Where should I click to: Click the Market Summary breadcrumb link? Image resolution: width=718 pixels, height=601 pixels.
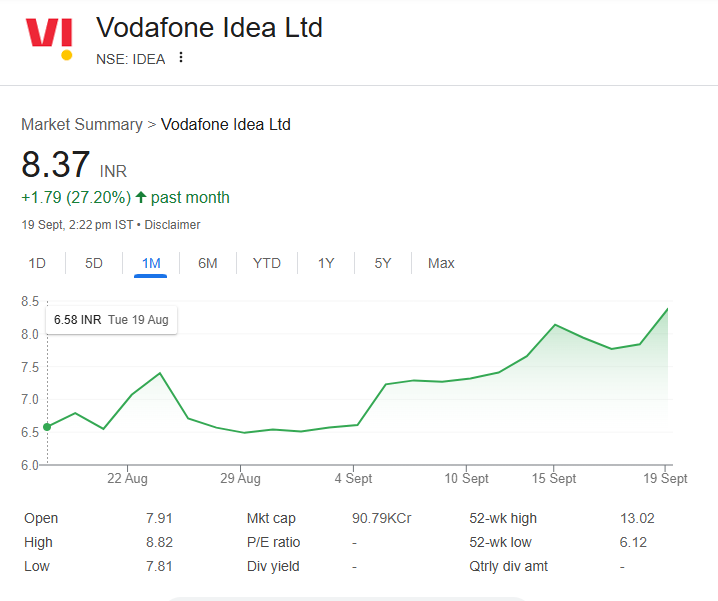pos(82,125)
